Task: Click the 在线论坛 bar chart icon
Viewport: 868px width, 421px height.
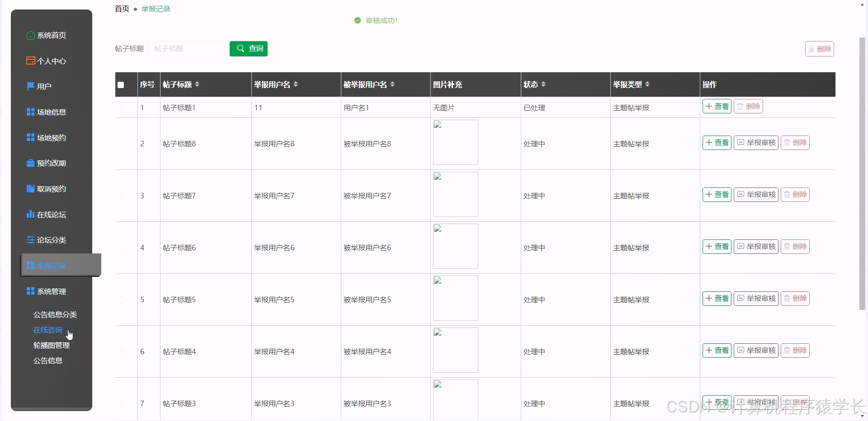Action: (x=30, y=214)
